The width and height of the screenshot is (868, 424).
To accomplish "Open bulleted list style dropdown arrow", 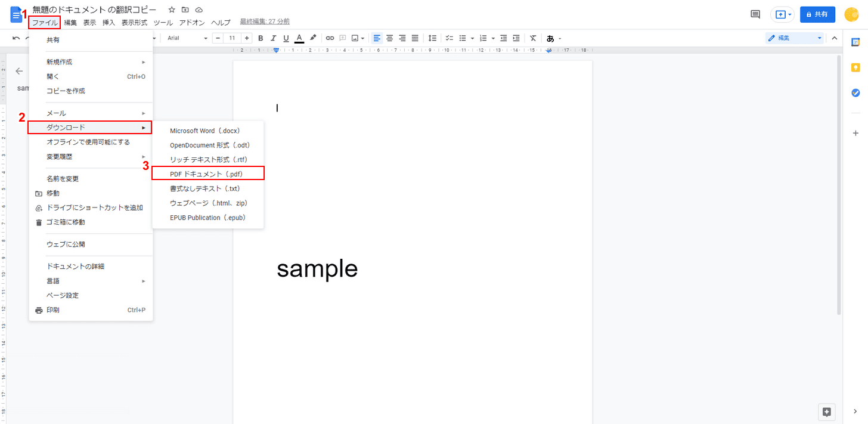I will [472, 38].
